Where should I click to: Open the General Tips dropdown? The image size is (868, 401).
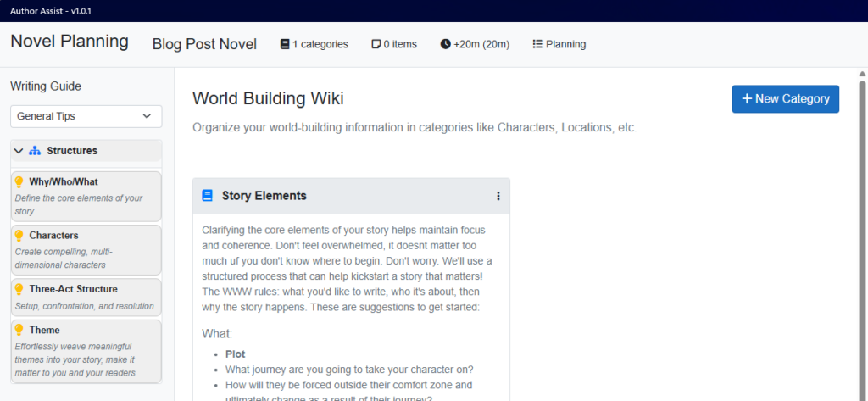click(86, 116)
